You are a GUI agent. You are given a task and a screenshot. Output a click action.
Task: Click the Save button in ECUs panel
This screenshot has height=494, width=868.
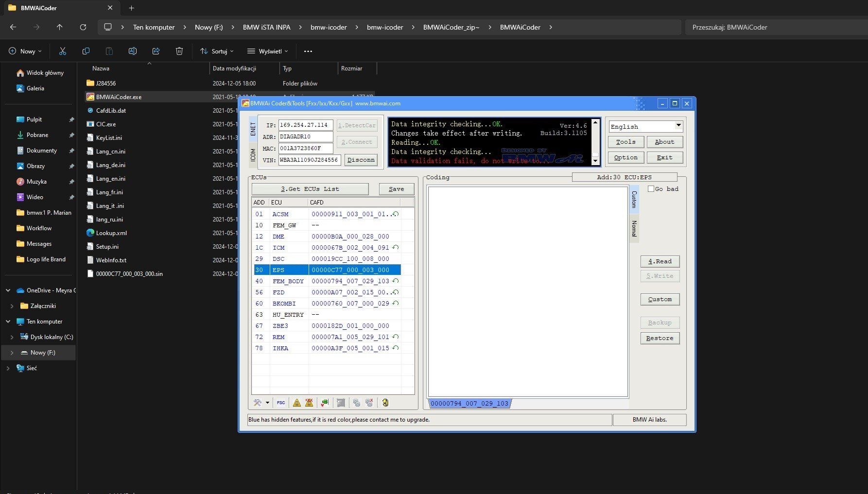pyautogui.click(x=397, y=189)
